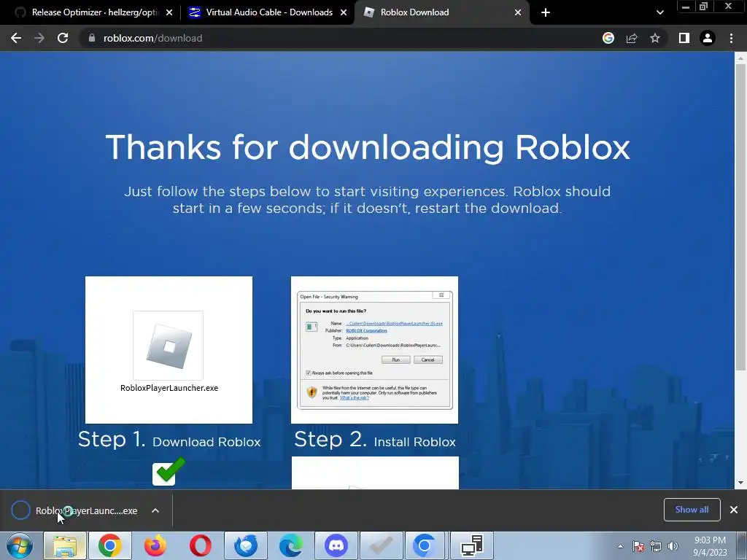This screenshot has height=560, width=747.
Task: Open the network computers taskbar app
Action: point(472,545)
